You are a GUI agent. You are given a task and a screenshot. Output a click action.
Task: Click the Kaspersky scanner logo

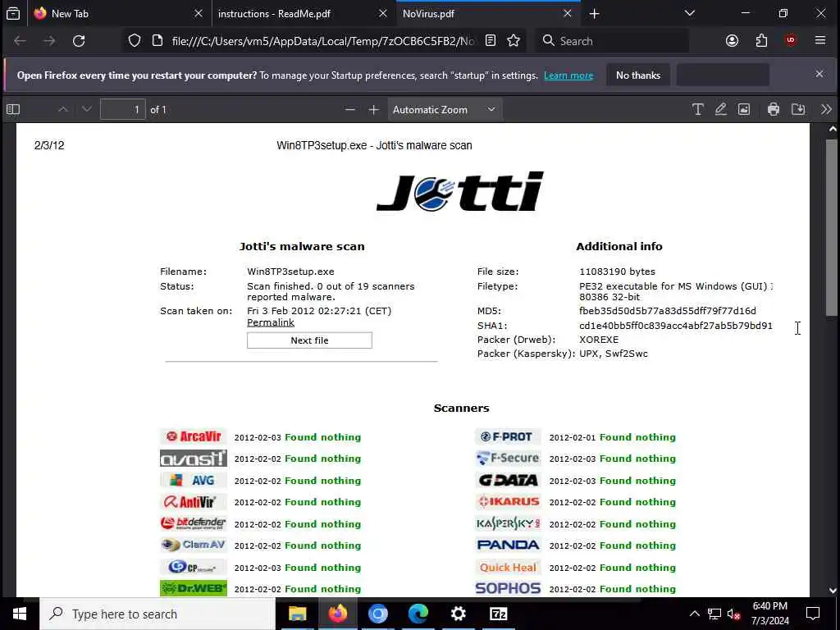[x=508, y=523]
